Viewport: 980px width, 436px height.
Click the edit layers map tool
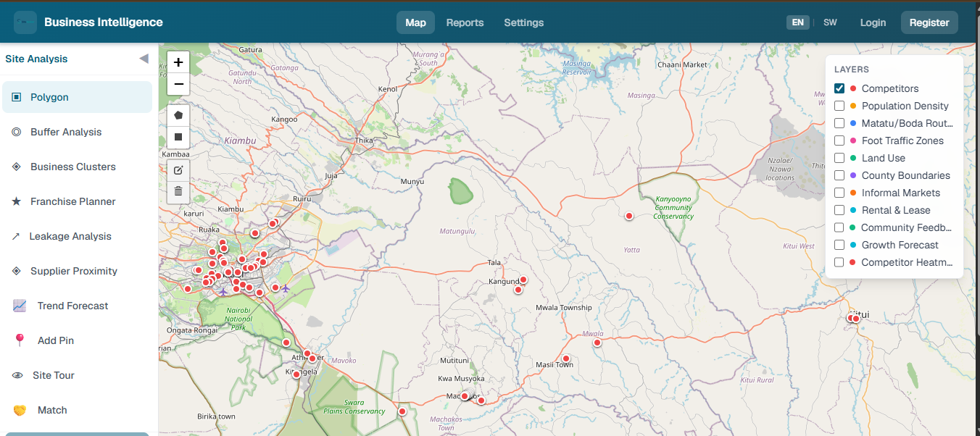178,170
